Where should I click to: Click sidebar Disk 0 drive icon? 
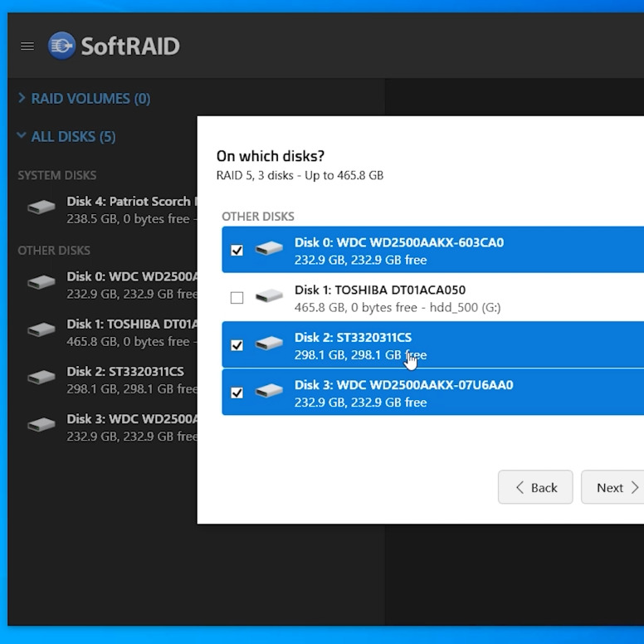pyautogui.click(x=41, y=282)
